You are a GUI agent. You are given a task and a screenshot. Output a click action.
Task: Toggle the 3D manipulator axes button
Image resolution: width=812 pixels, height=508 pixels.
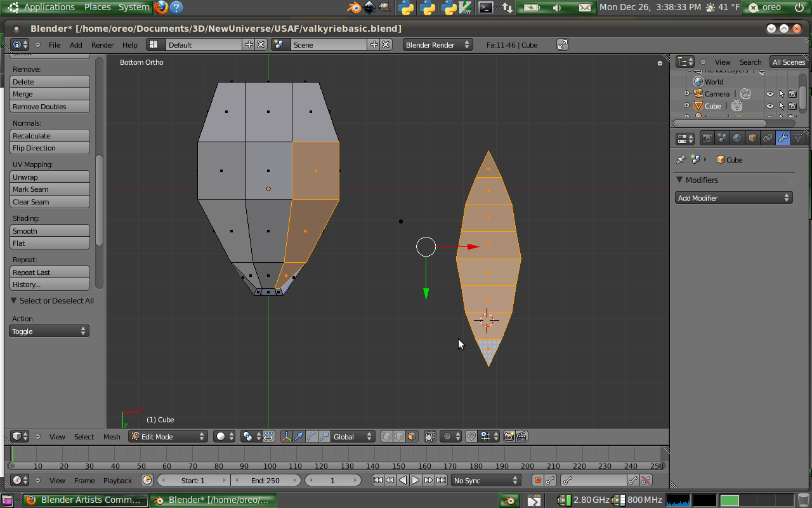286,436
